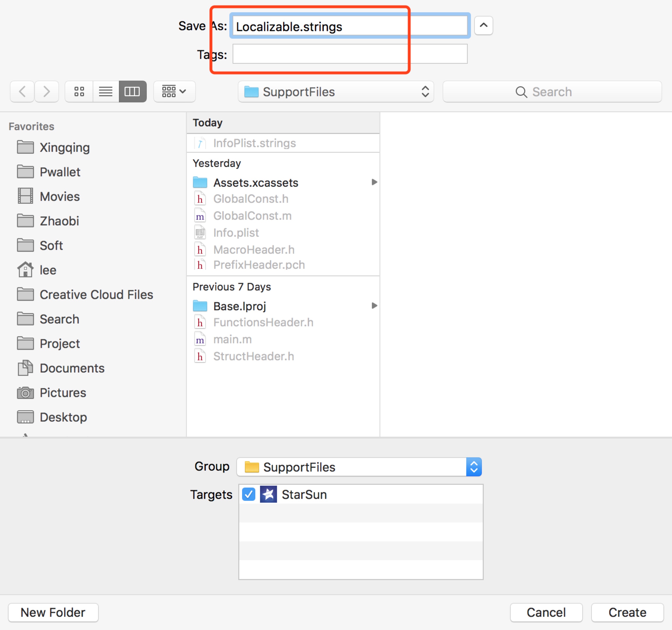Open the SupportFiles location popup

336,92
